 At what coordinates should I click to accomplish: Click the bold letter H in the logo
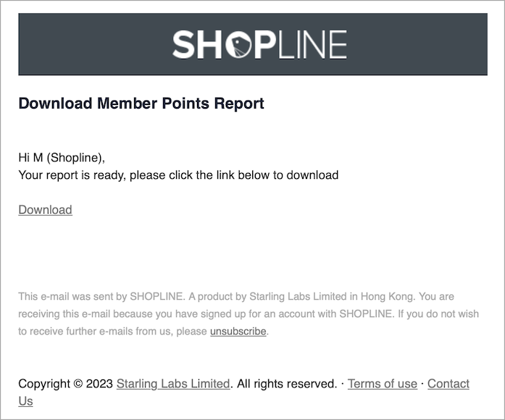coord(209,44)
